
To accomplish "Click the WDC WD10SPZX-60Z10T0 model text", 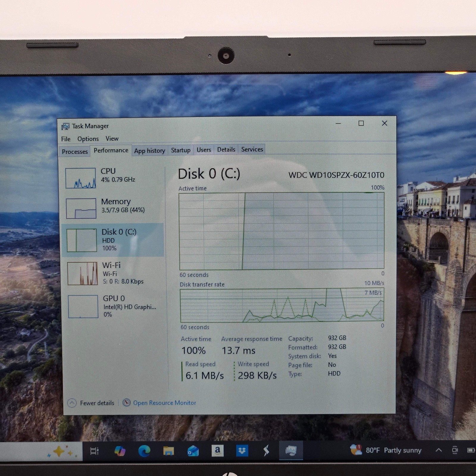I will [x=336, y=175].
